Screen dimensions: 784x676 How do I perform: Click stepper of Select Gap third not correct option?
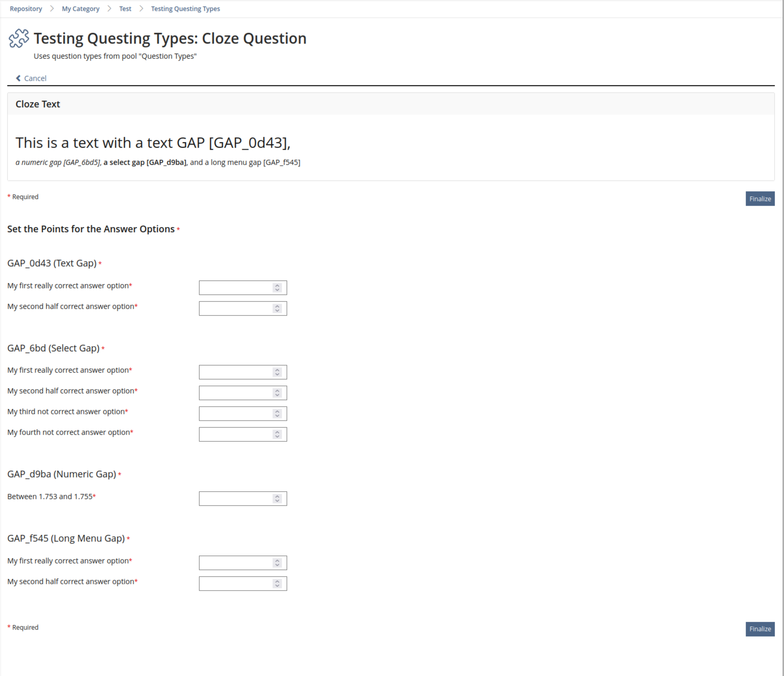coord(277,414)
